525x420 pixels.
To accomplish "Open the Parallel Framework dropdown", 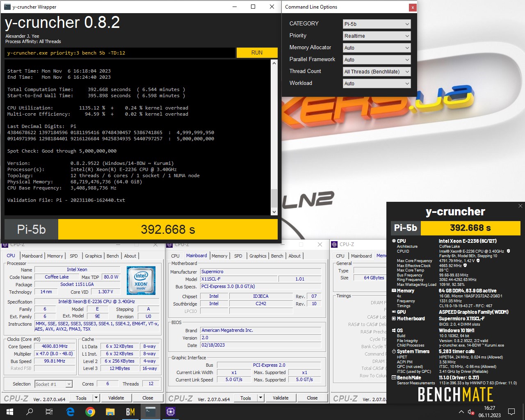I will (377, 59).
